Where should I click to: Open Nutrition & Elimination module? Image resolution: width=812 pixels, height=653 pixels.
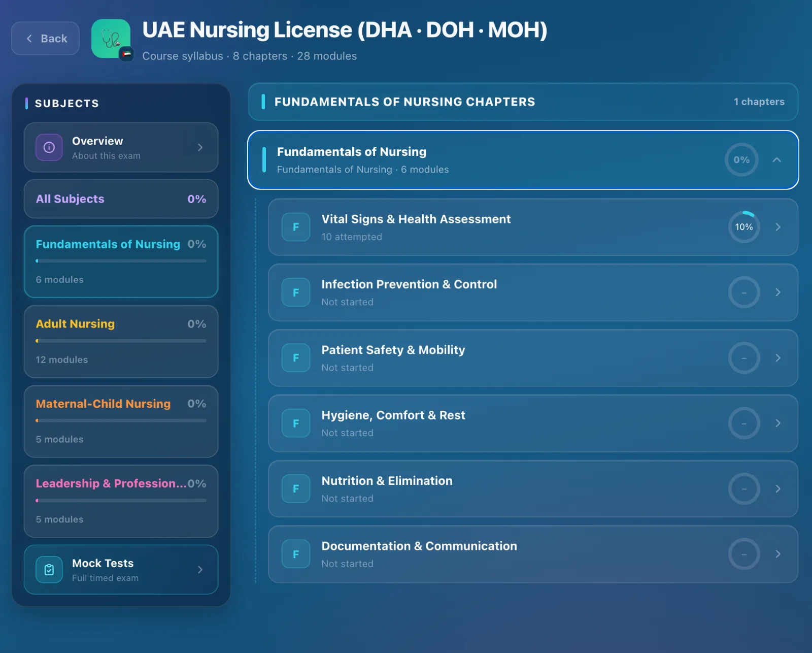[x=533, y=489]
